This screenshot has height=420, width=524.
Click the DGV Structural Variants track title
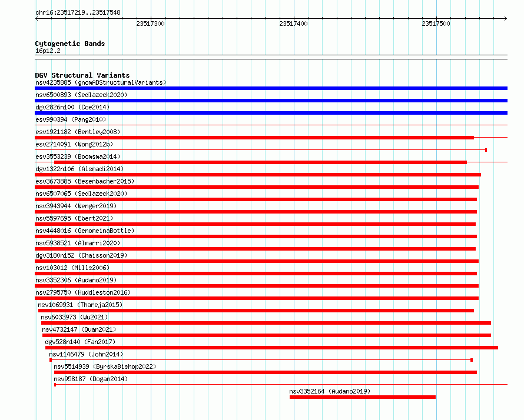[82, 75]
